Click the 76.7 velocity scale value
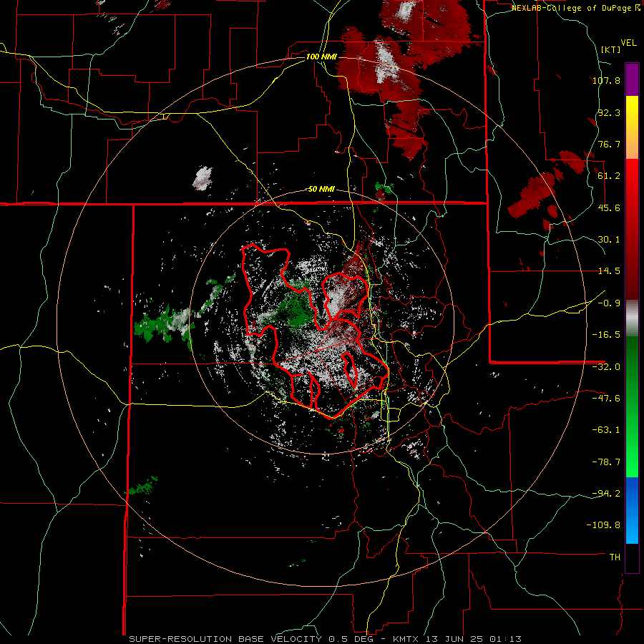The image size is (644, 644). 609,144
